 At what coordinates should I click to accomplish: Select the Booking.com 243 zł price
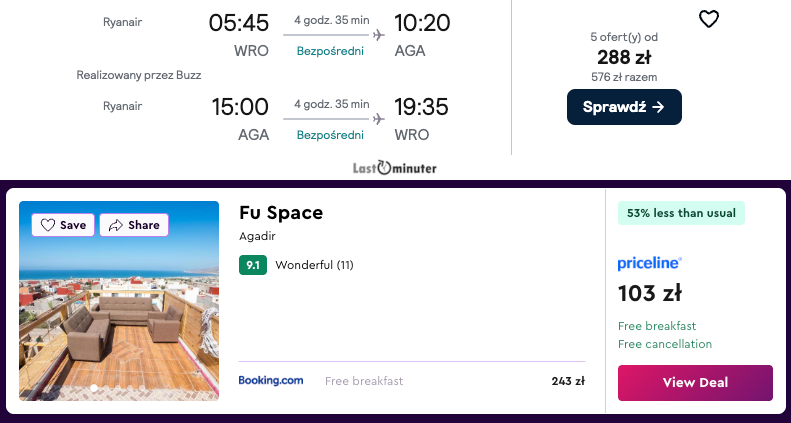pyautogui.click(x=567, y=381)
